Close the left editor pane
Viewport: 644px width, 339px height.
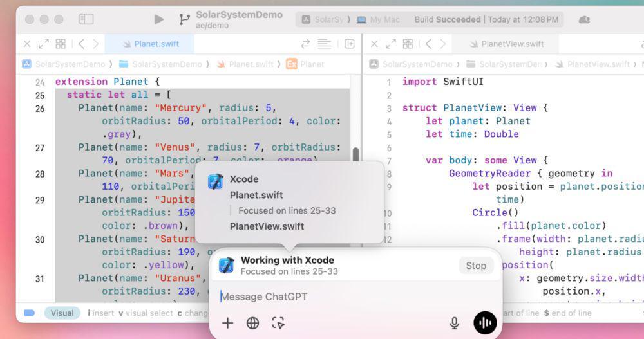(x=27, y=44)
